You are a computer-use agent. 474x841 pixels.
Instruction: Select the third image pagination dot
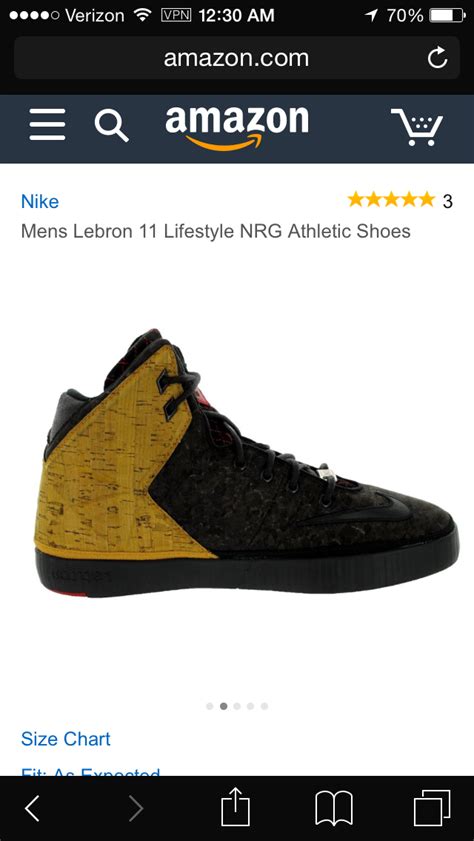(x=237, y=706)
